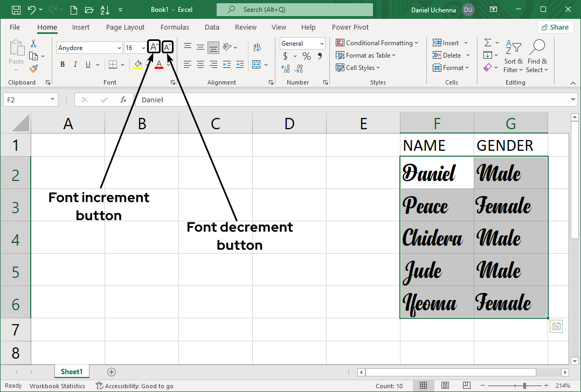Toggle underline formatting
Image resolution: width=581 pixels, height=392 pixels.
(x=87, y=64)
